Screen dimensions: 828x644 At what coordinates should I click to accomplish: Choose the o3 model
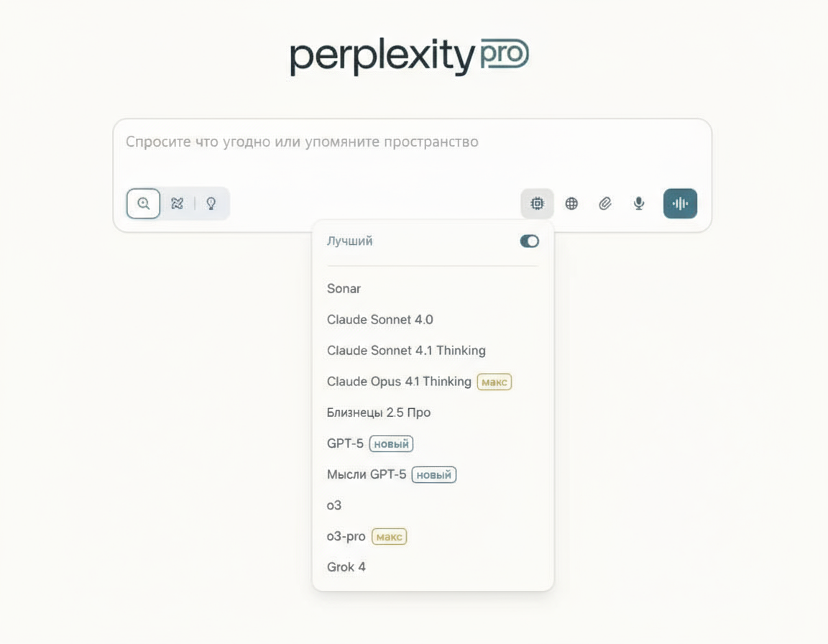click(x=334, y=505)
